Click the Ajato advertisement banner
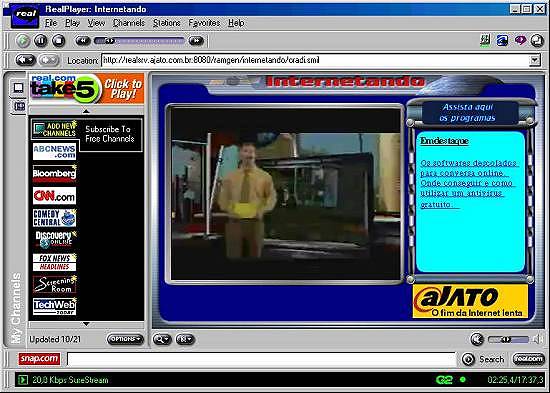Viewport: 550px width, 393px height. 470,301
